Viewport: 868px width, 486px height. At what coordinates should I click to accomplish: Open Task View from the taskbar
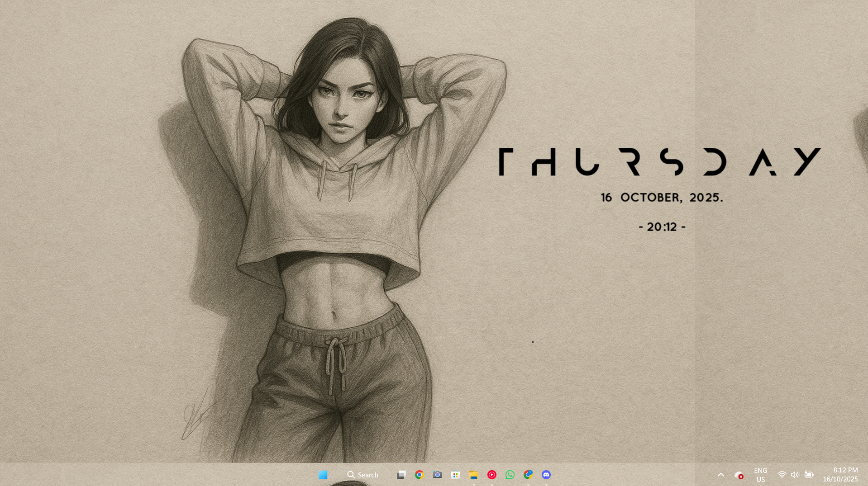point(401,475)
